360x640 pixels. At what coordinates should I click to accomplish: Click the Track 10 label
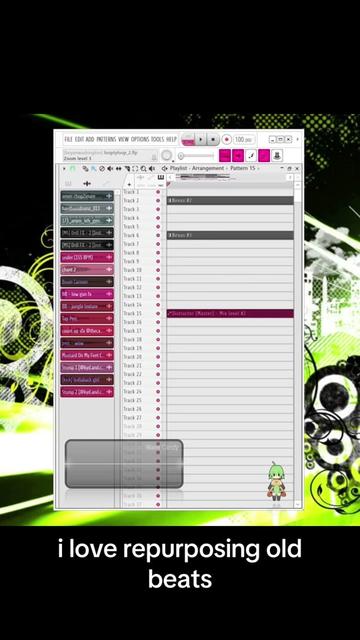tap(132, 270)
